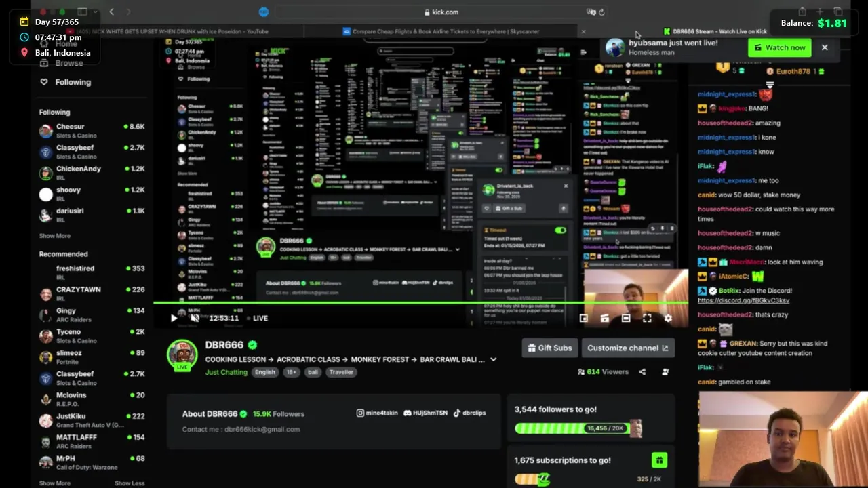Open freshistired in Recommended list
The width and height of the screenshot is (868, 488).
pos(92,272)
